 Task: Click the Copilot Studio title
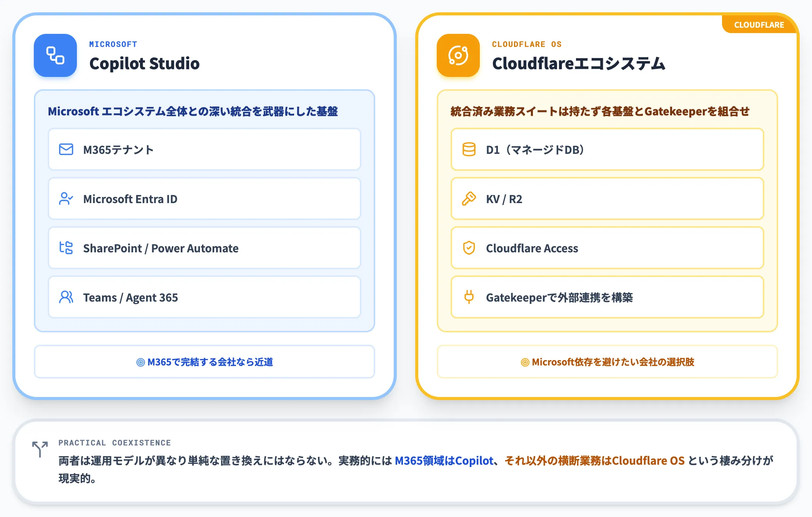coord(145,63)
